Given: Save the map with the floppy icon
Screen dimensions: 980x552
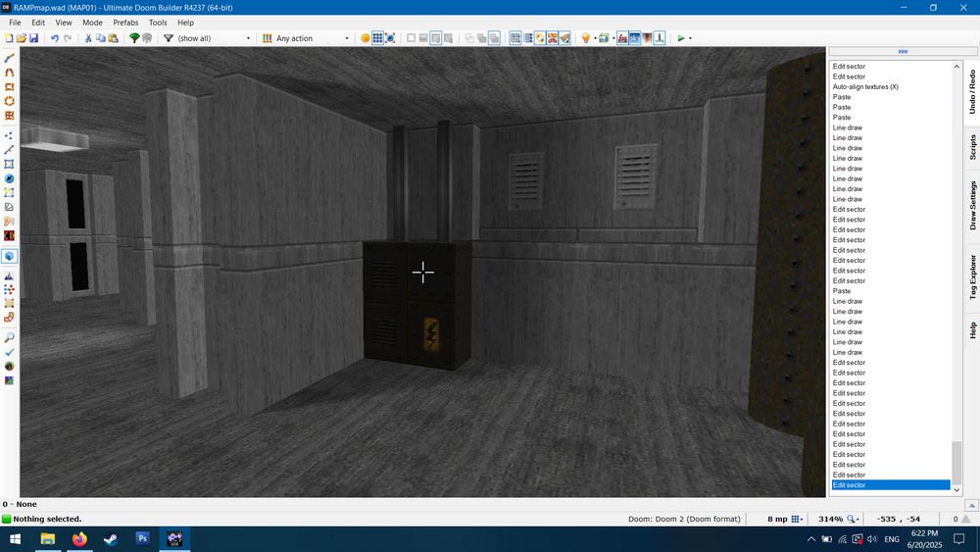Looking at the screenshot, I should 33,38.
